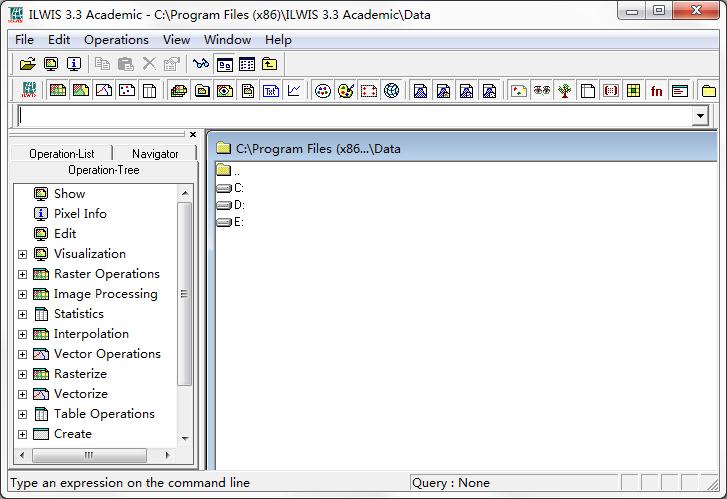Click the Open folder toolbar icon
The height and width of the screenshot is (499, 727).
point(28,64)
